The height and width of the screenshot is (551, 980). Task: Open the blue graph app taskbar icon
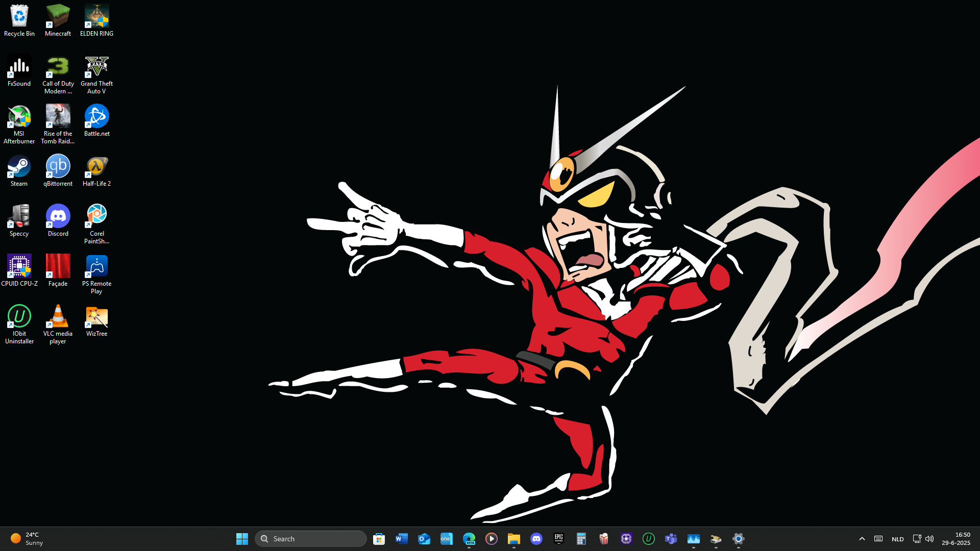point(694,539)
